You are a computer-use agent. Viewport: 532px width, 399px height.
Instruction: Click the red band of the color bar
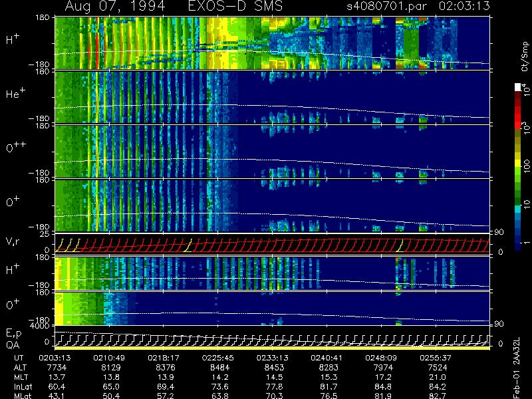518,118
